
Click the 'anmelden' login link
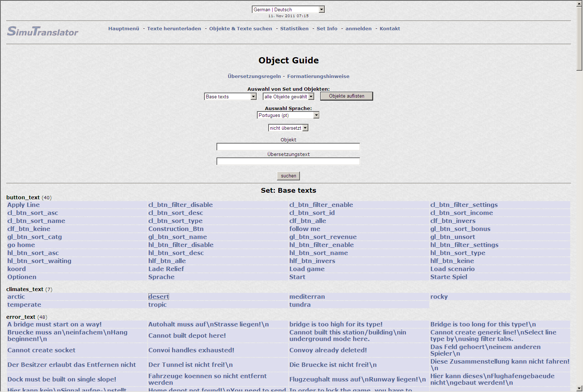[x=358, y=28]
